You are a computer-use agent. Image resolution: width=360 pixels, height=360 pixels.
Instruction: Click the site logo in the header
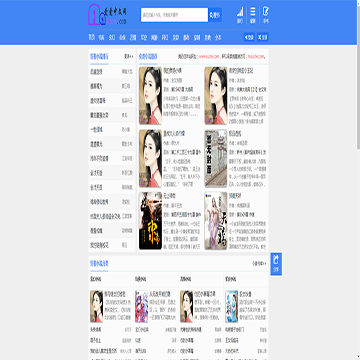click(107, 15)
